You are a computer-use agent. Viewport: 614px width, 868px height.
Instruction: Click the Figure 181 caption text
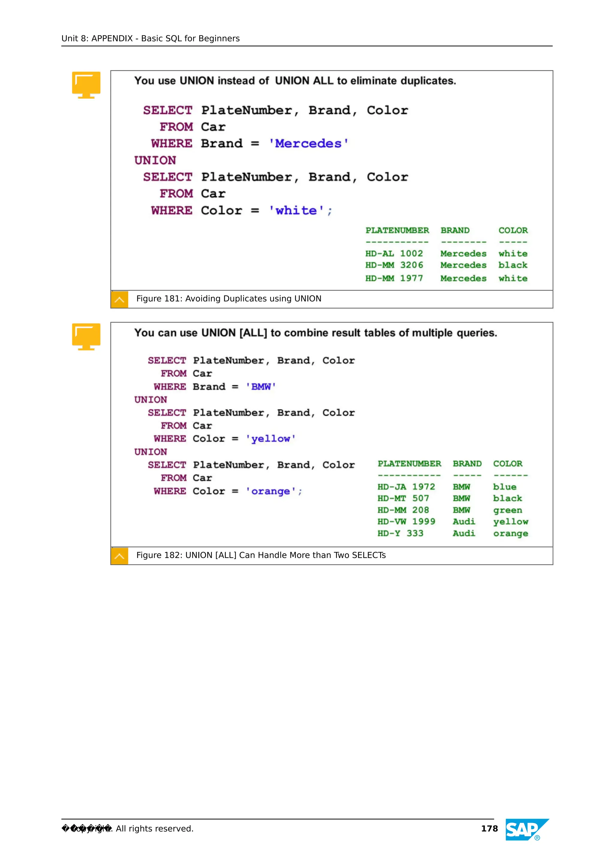(x=228, y=299)
